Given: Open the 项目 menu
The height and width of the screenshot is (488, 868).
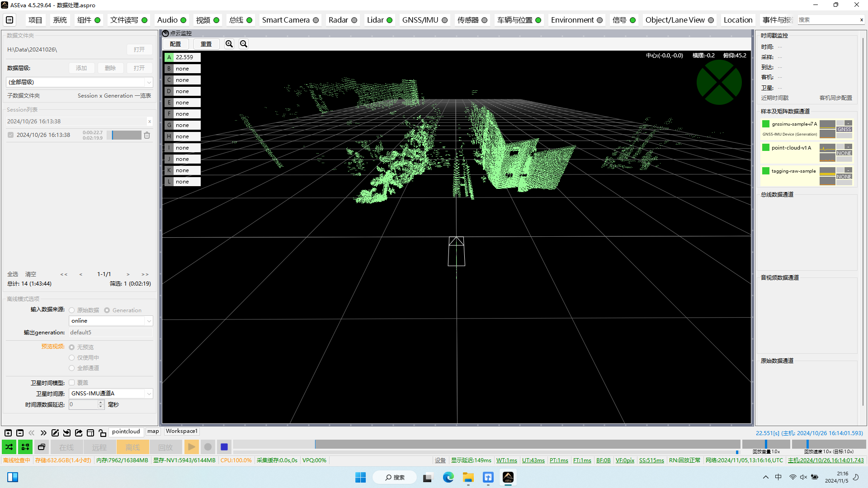Looking at the screenshot, I should click(35, 20).
